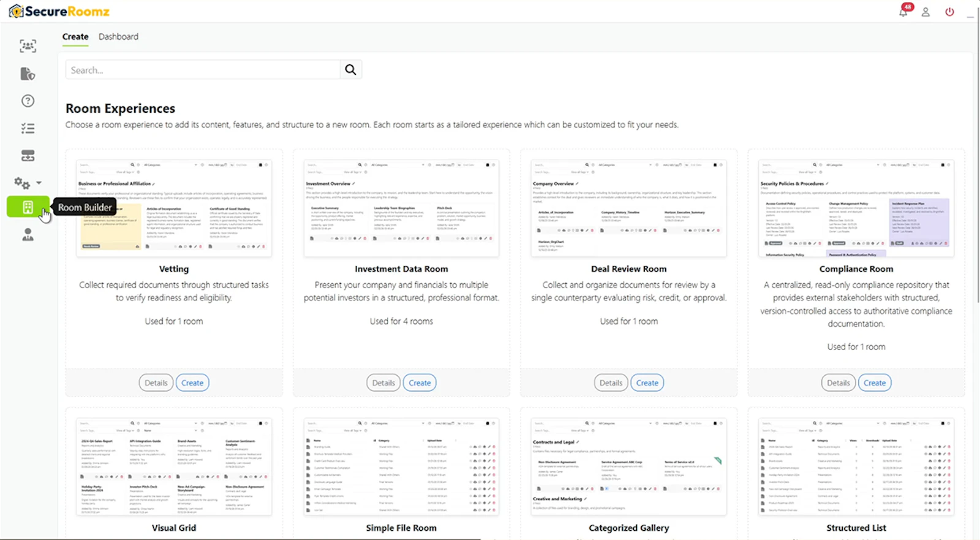Click the settings gears sidebar icon
Viewport: 980px width, 540px height.
[22, 183]
